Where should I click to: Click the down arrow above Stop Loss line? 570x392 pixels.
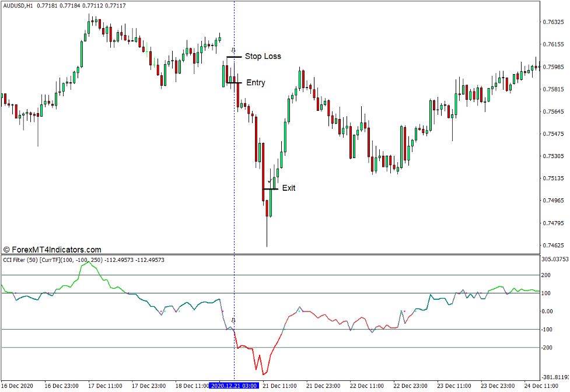click(234, 51)
